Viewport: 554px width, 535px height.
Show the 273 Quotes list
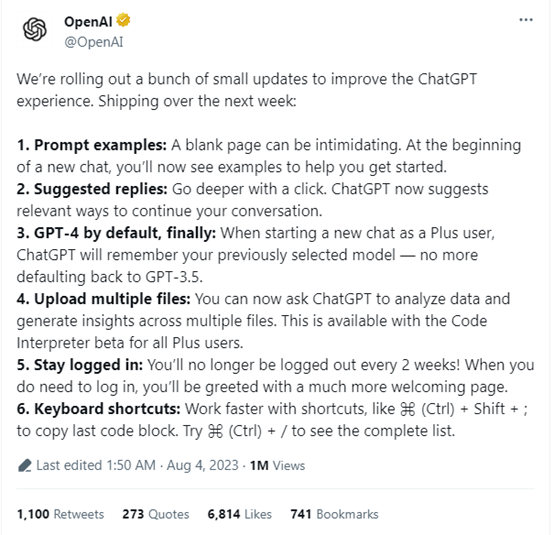155,514
